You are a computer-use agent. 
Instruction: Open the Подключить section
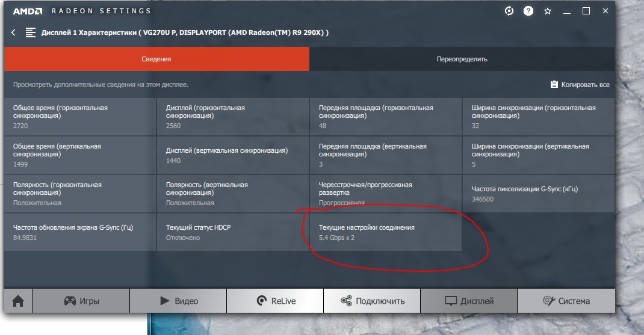[x=372, y=301]
